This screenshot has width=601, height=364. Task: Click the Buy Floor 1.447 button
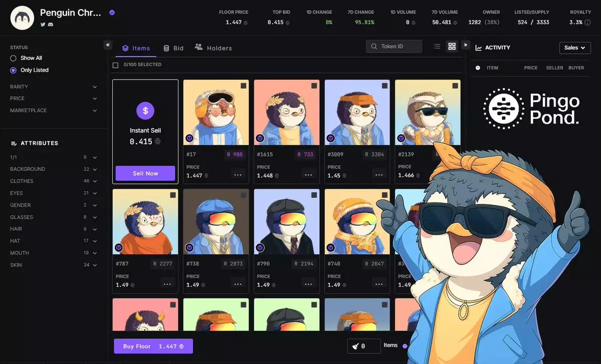pos(153,346)
